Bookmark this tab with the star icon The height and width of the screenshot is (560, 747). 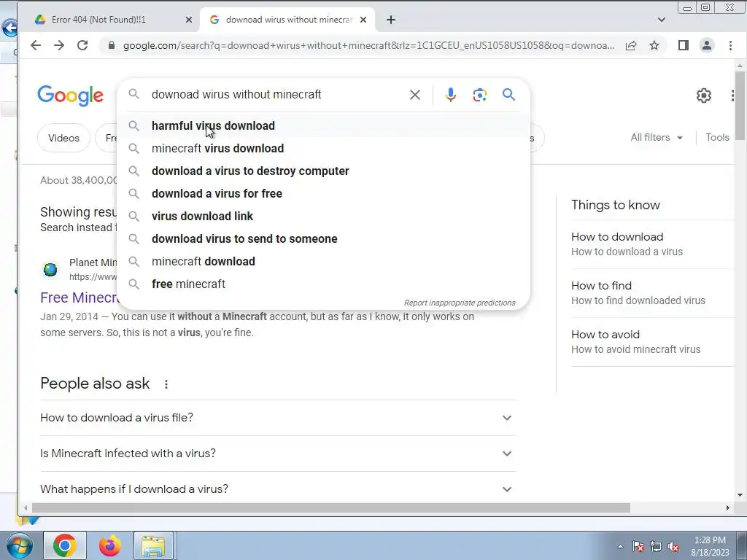pyautogui.click(x=654, y=45)
